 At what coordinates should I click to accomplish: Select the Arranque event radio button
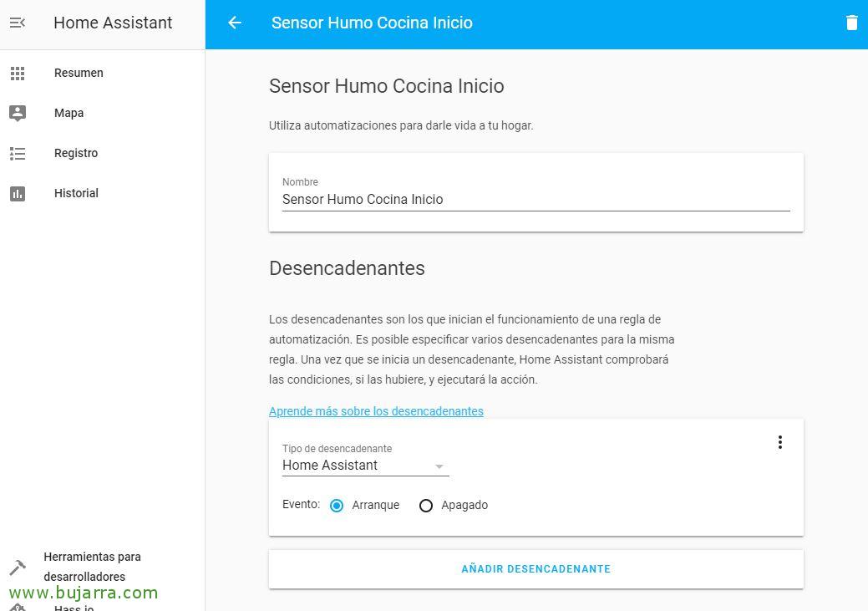click(x=337, y=505)
